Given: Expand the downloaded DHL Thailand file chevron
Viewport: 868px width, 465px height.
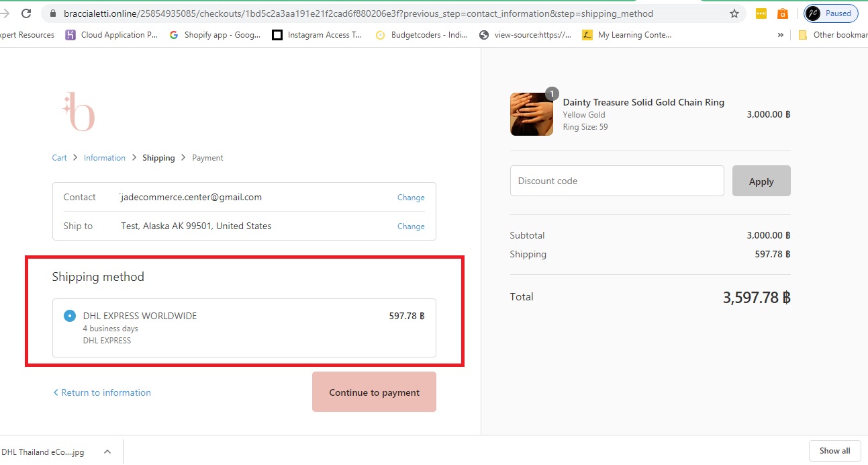Looking at the screenshot, I should 107,451.
